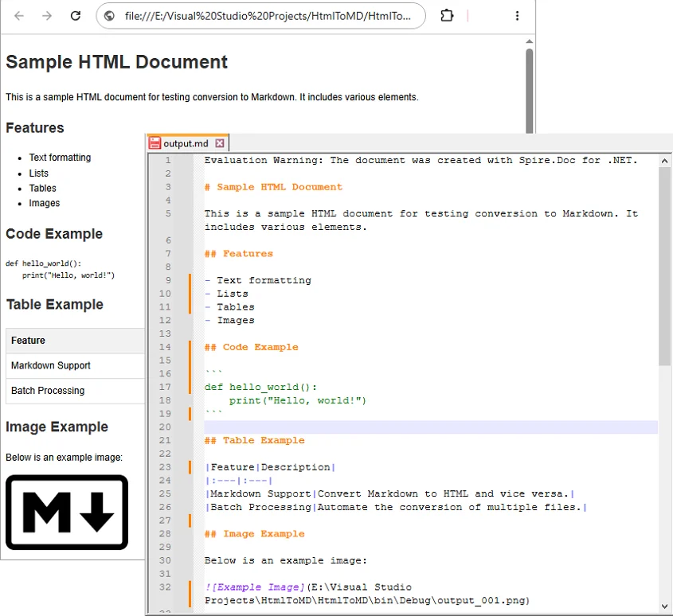Click '# Sample HTML Document' in editor
Viewport: 673px width, 616px height.
tap(273, 187)
